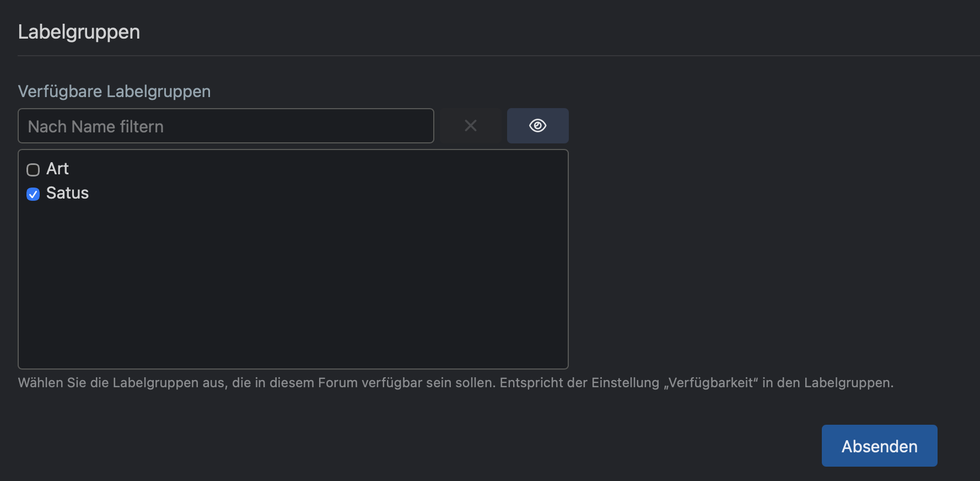Select the Art label text in the list
The width and height of the screenshot is (980, 481).
point(57,169)
